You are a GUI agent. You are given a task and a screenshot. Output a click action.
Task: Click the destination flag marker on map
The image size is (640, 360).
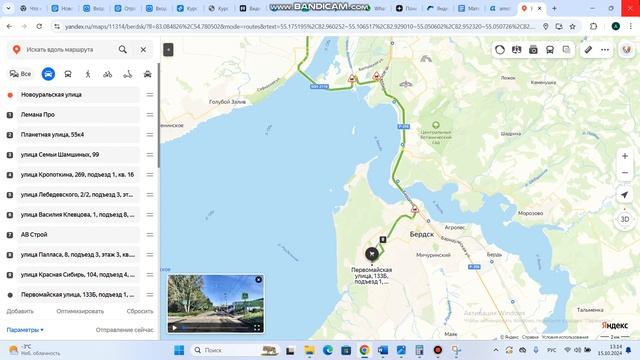coord(372,254)
